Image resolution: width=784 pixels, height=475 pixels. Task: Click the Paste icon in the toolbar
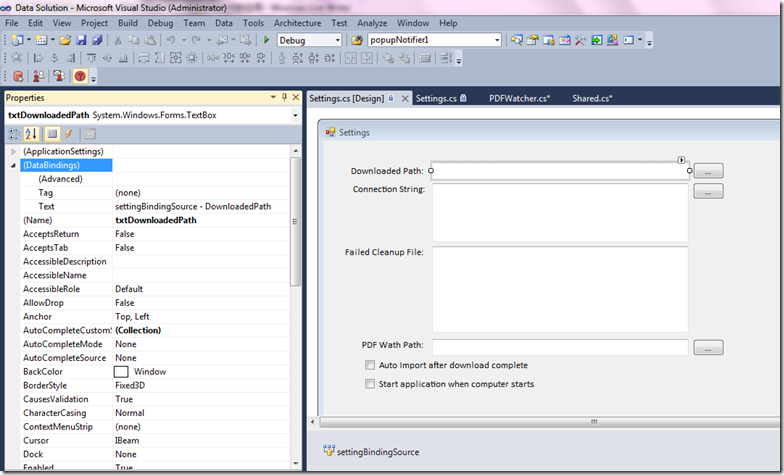(150, 40)
